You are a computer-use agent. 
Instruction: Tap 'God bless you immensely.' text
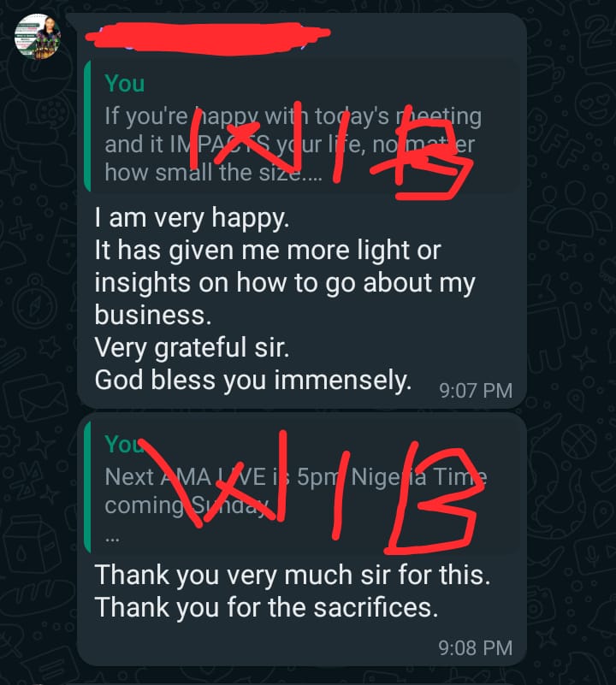[253, 380]
